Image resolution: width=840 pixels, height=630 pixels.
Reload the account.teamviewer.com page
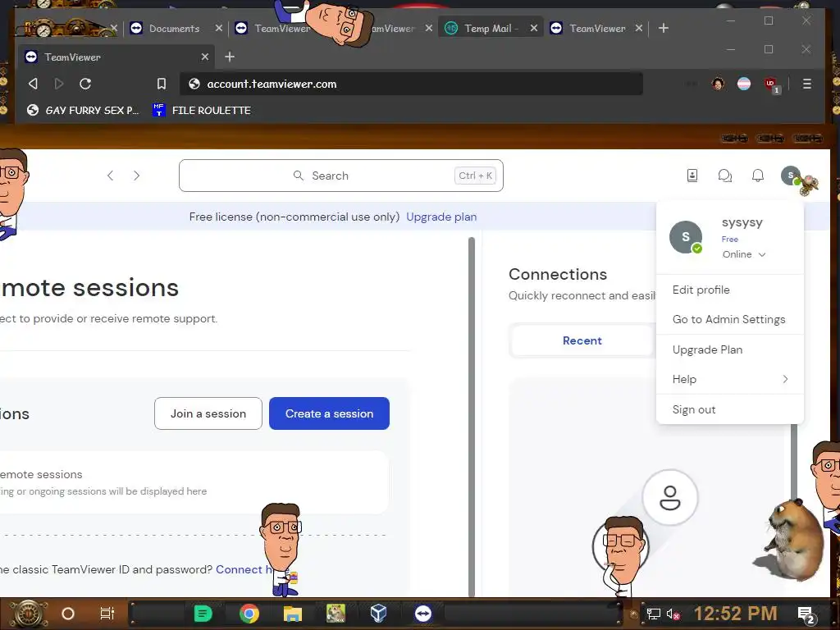[x=85, y=84]
